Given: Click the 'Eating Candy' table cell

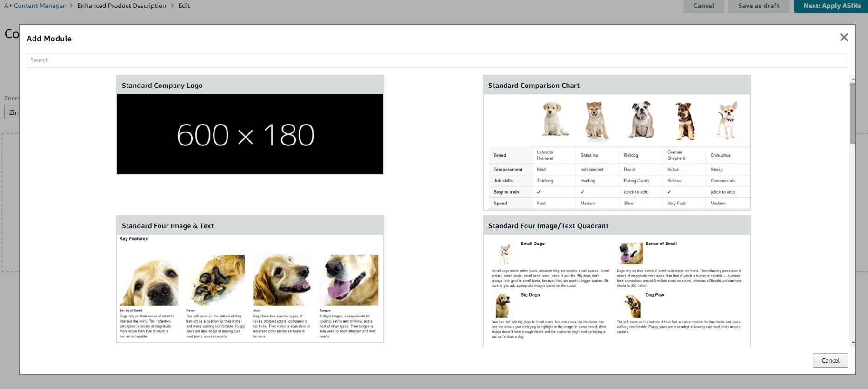Looking at the screenshot, I should (x=636, y=181).
